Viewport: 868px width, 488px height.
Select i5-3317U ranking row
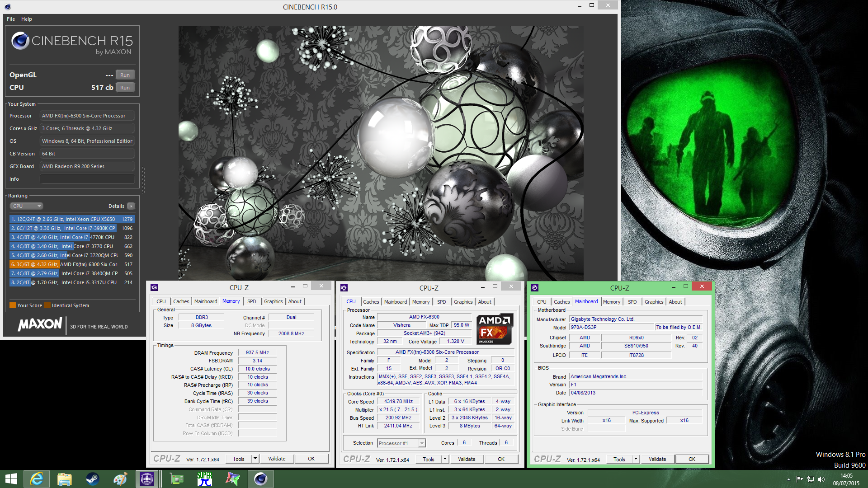point(72,282)
